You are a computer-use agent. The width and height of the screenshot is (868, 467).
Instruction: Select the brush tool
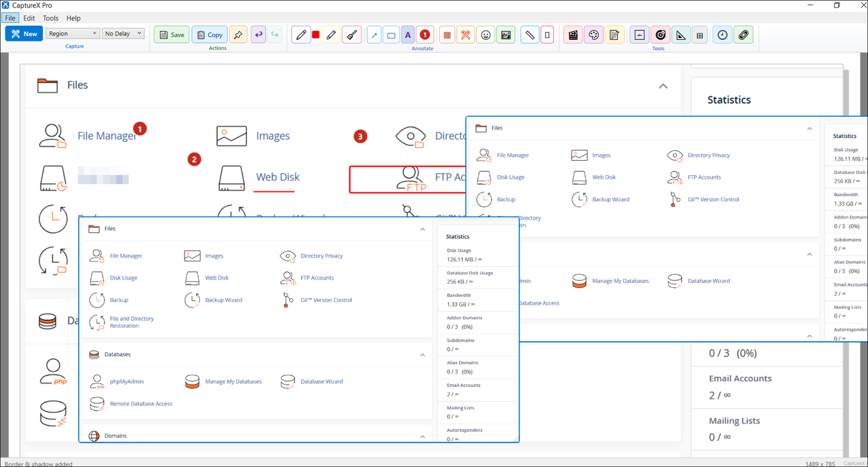tap(351, 35)
